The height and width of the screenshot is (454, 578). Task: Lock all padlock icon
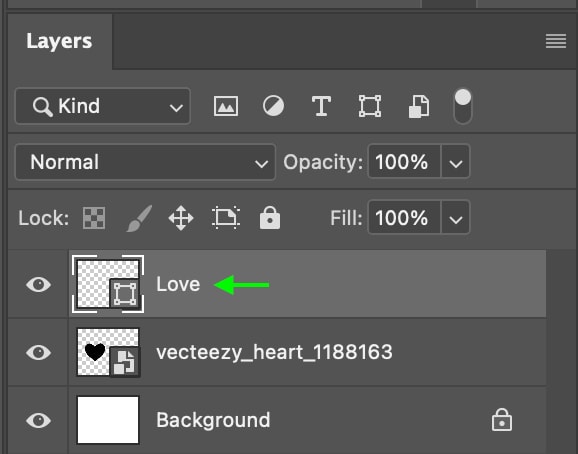coord(270,218)
